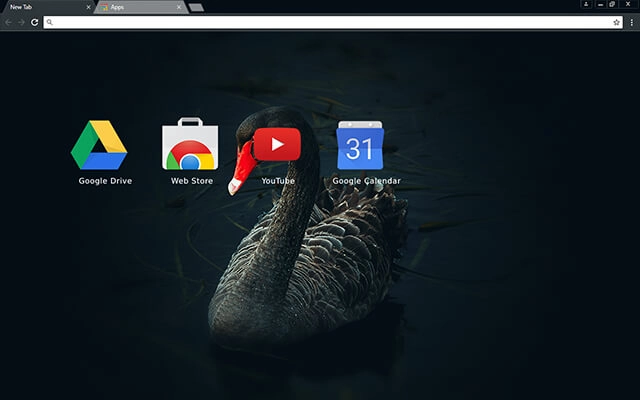The image size is (640, 400).
Task: Click the Google Drive label text
Action: [x=105, y=181]
